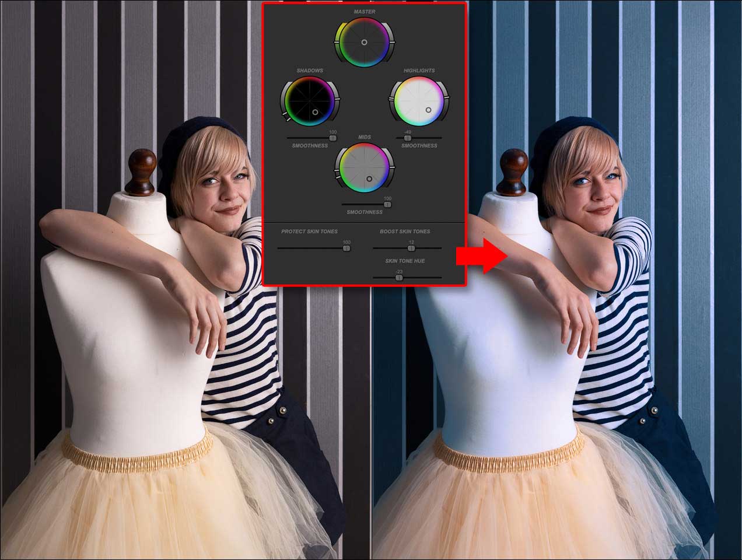Click the MIDS label
Screen dimensions: 742x560
[365, 137]
